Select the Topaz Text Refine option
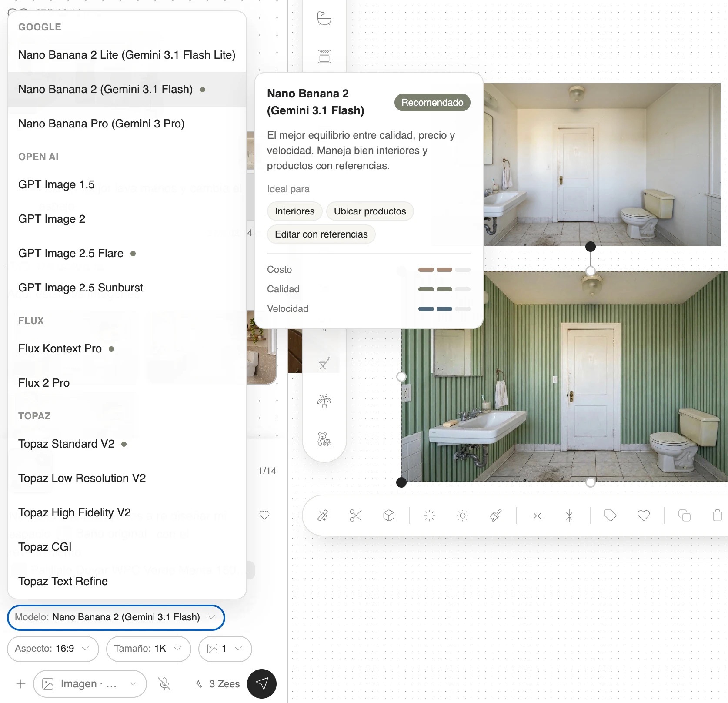The height and width of the screenshot is (703, 728). point(127,581)
